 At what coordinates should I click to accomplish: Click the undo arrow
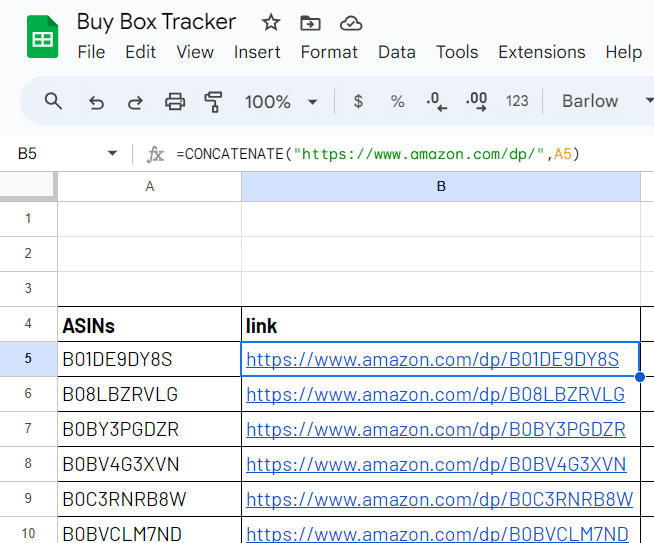(x=96, y=101)
